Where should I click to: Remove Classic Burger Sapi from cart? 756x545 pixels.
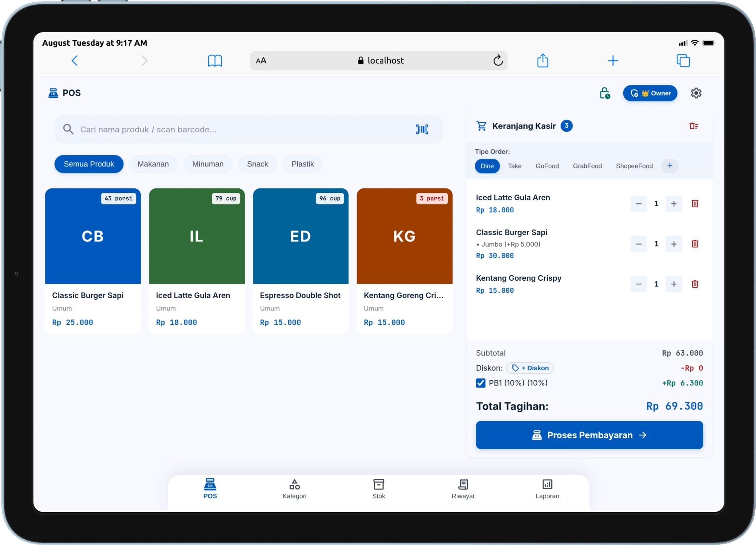click(694, 244)
